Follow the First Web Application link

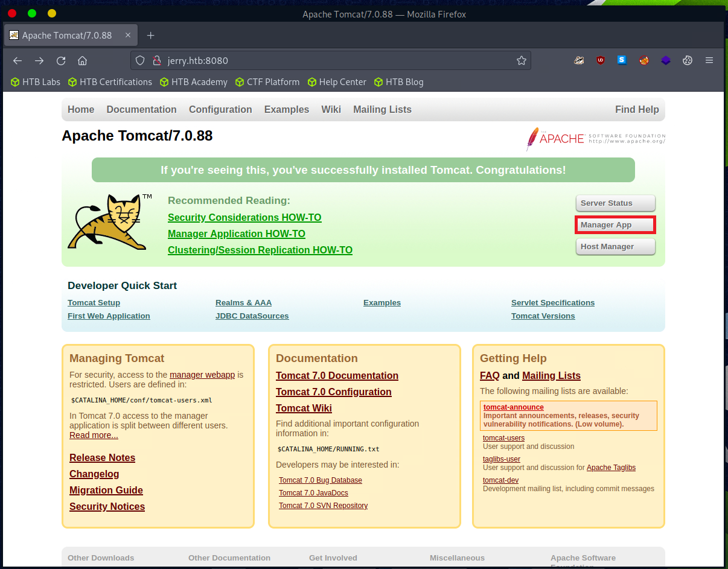109,316
